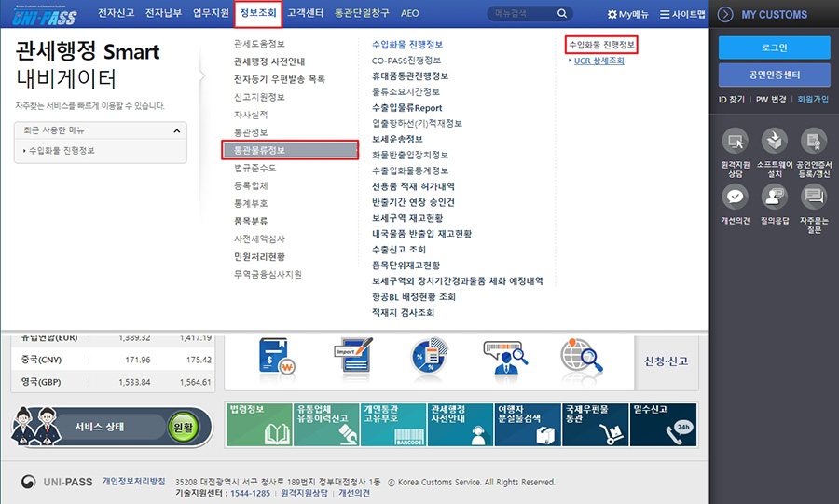Click the PW 변경 link
Viewport: 839px width, 504px height.
tap(771, 100)
